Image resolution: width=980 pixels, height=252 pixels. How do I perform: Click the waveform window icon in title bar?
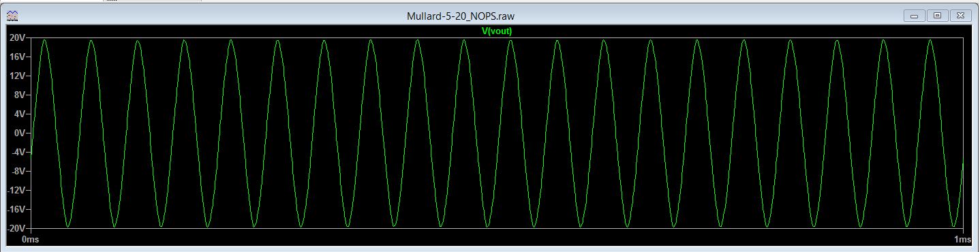pos(13,15)
